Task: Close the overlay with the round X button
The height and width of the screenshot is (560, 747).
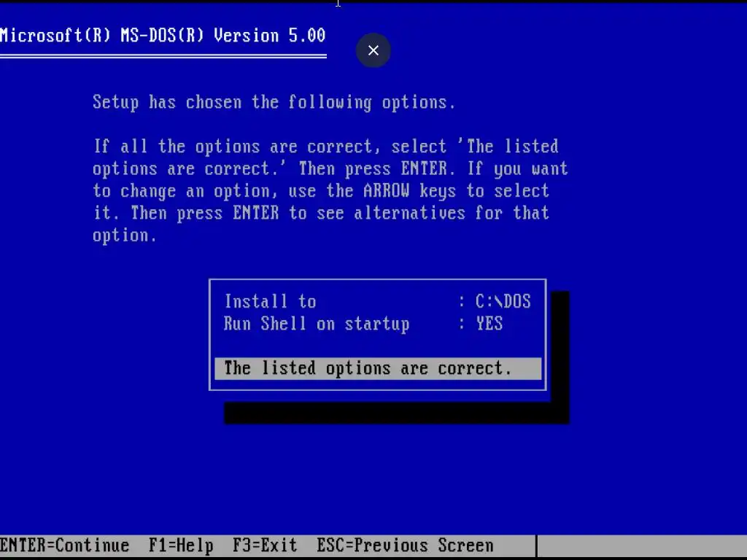Action: pyautogui.click(x=373, y=50)
